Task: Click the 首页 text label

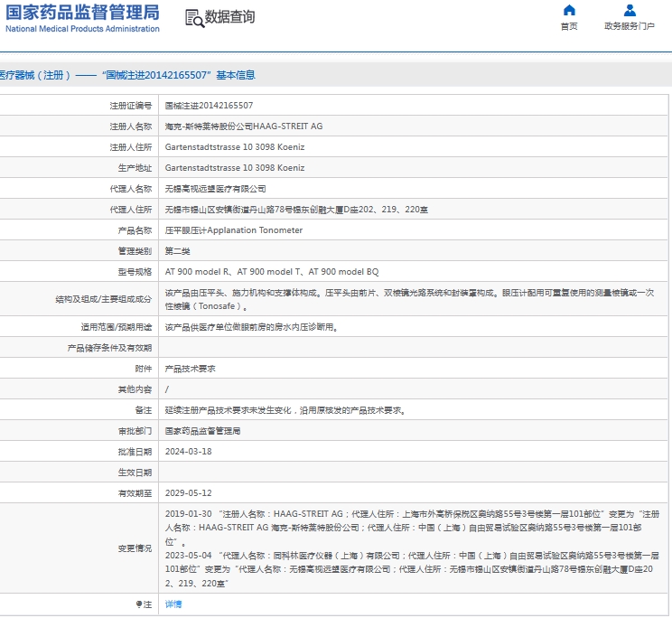Action: [x=569, y=26]
